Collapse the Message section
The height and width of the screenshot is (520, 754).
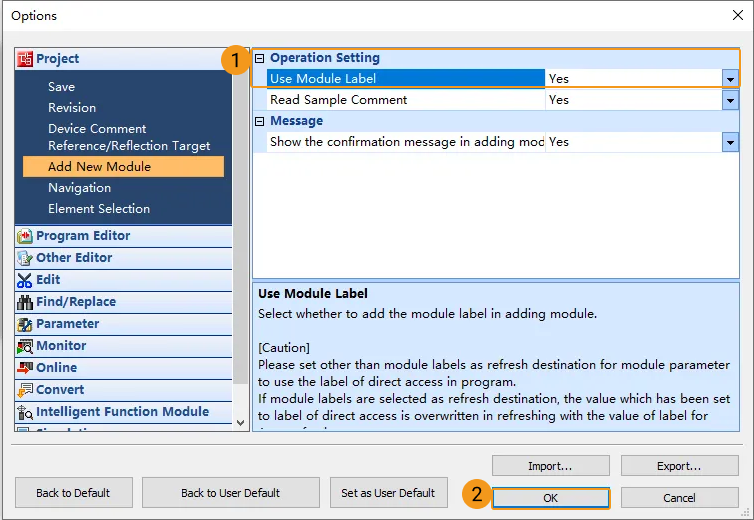pos(260,121)
